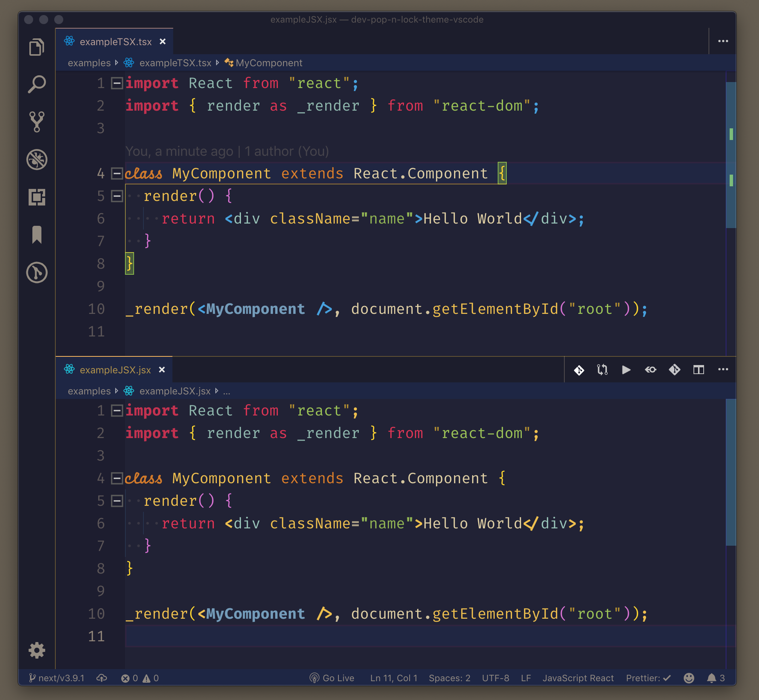The height and width of the screenshot is (700, 759).
Task: Open the Debug view icon
Action: point(37,159)
